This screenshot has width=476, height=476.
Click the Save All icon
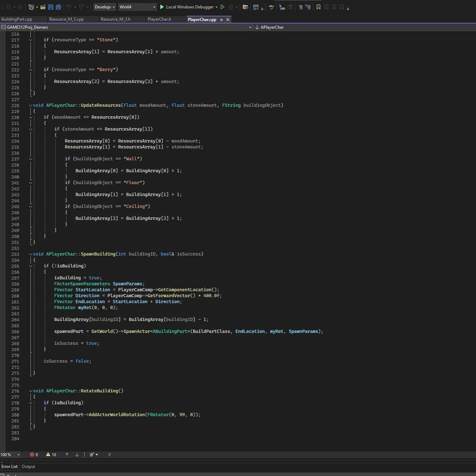[58, 7]
